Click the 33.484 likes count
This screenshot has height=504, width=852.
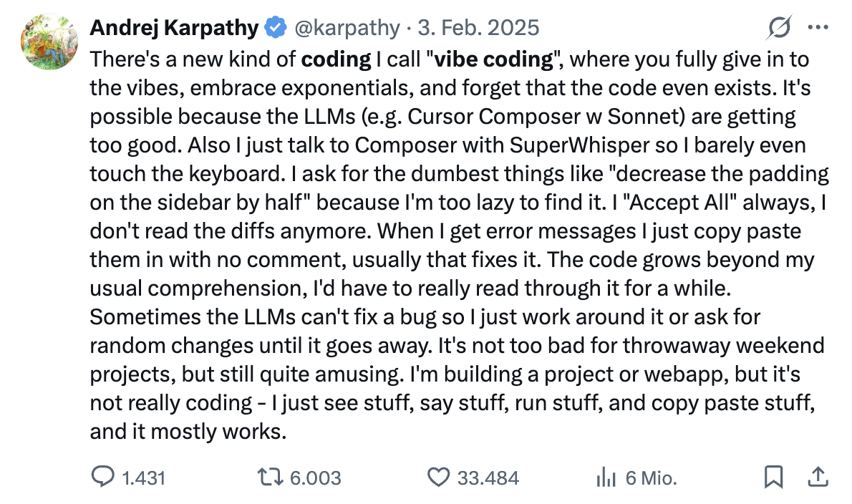click(x=488, y=478)
